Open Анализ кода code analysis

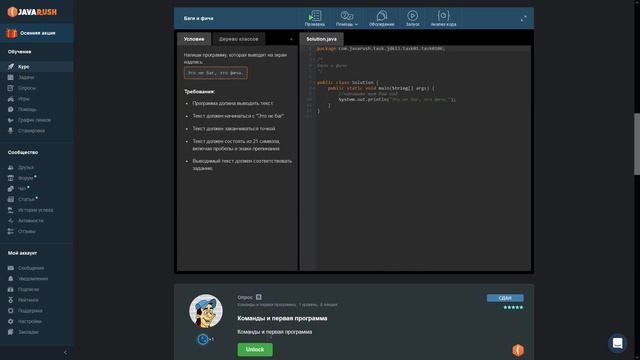click(x=443, y=18)
